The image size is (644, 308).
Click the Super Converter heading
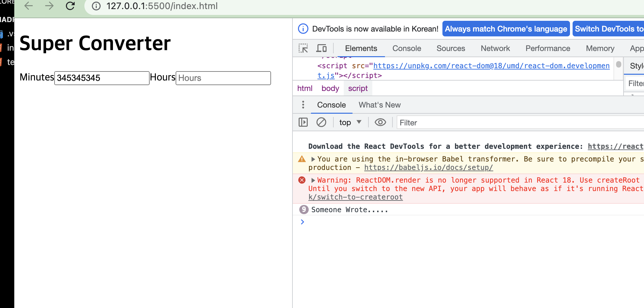click(x=95, y=43)
